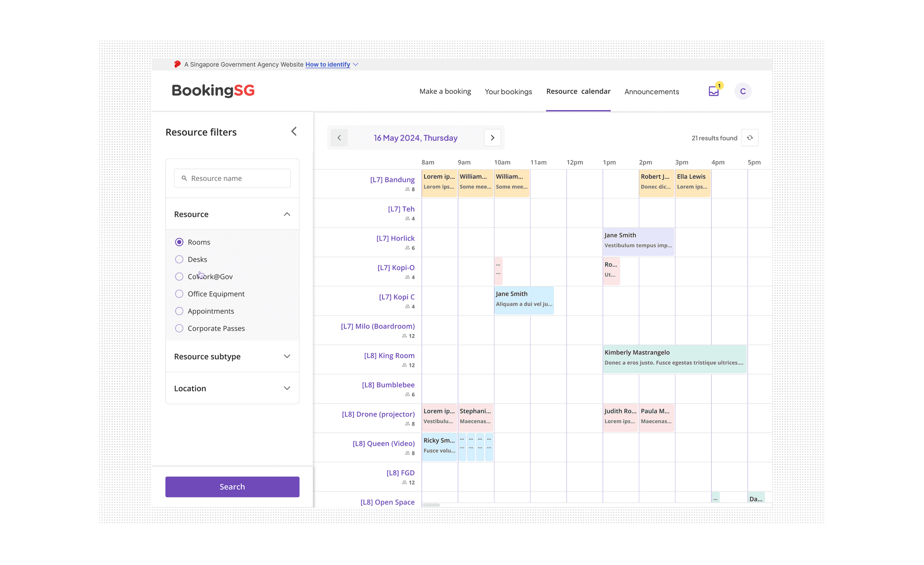Open the inbox notifications icon

(x=713, y=91)
